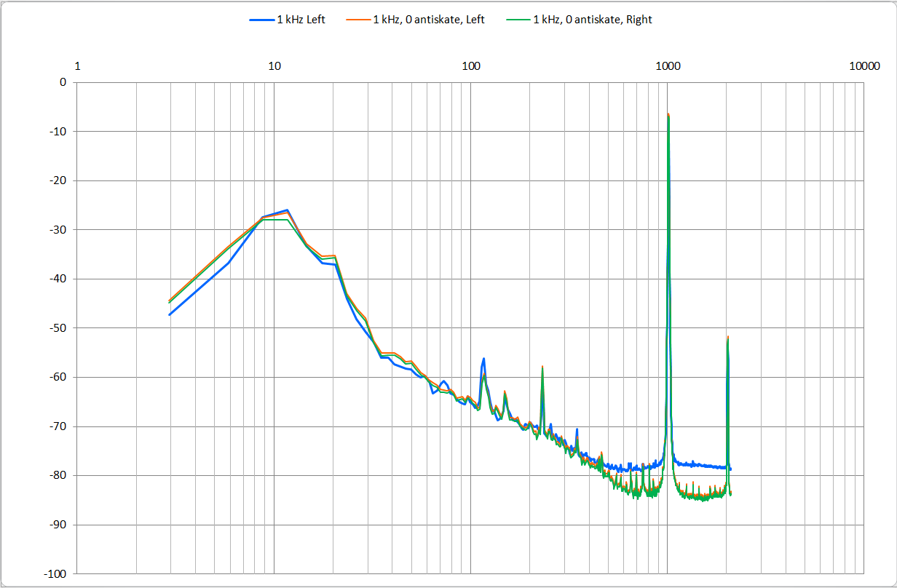Select y-axis label -40
The width and height of the screenshot is (897, 588).
[57, 279]
